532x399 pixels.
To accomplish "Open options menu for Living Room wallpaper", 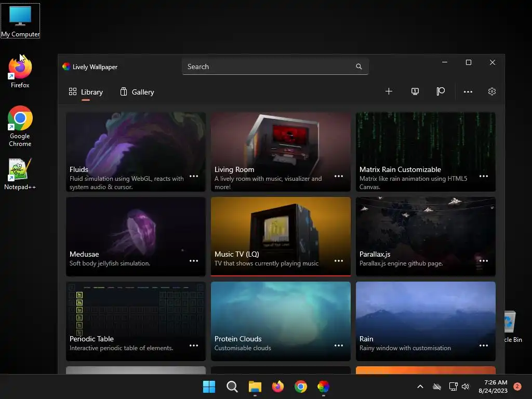I will coord(339,176).
